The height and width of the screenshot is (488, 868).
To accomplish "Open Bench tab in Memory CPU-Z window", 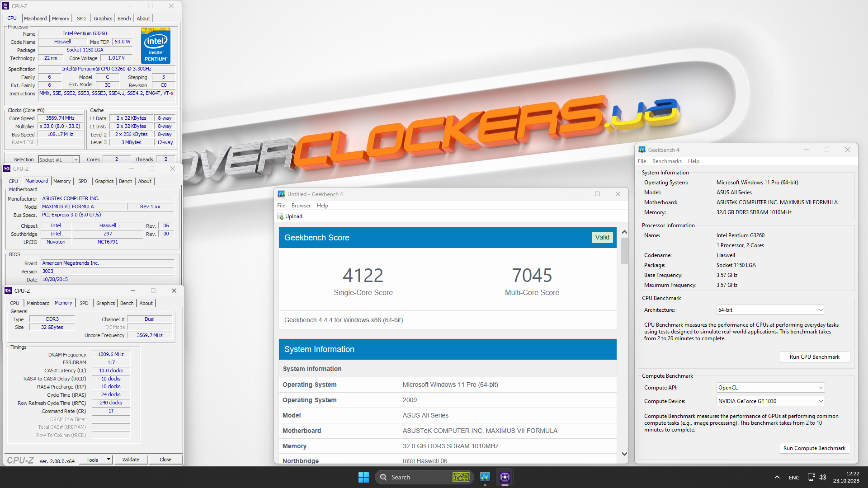I will click(x=127, y=303).
